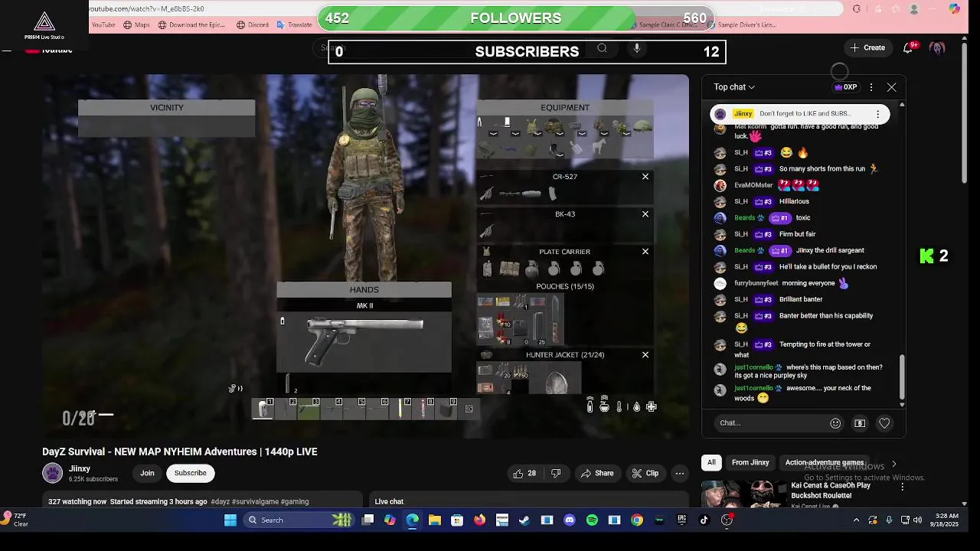Show more topic chips with the arrow
980x551 pixels.
click(x=893, y=463)
